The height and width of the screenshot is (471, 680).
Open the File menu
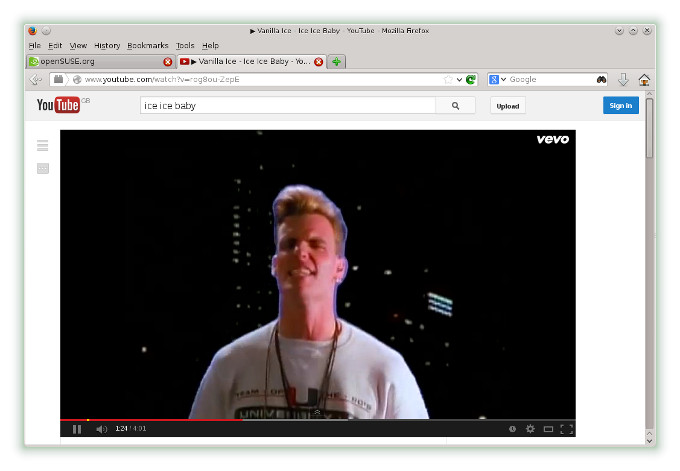pos(35,46)
